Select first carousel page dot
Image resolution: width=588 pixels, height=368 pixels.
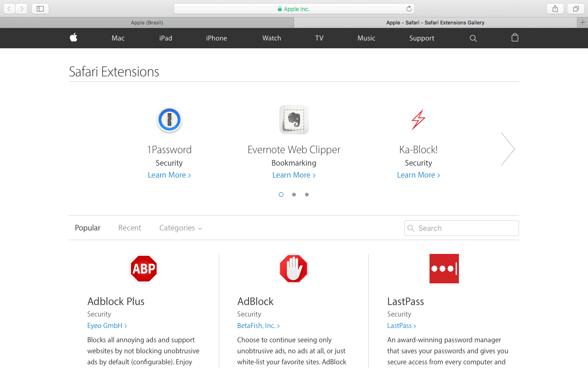281,195
